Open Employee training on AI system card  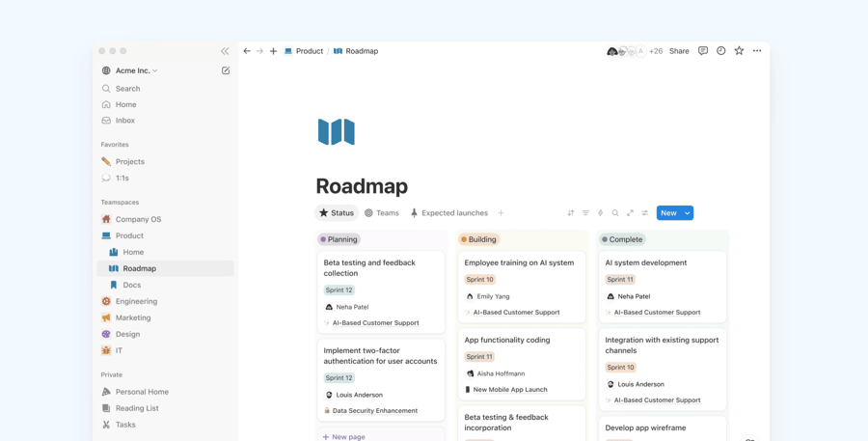coord(522,287)
